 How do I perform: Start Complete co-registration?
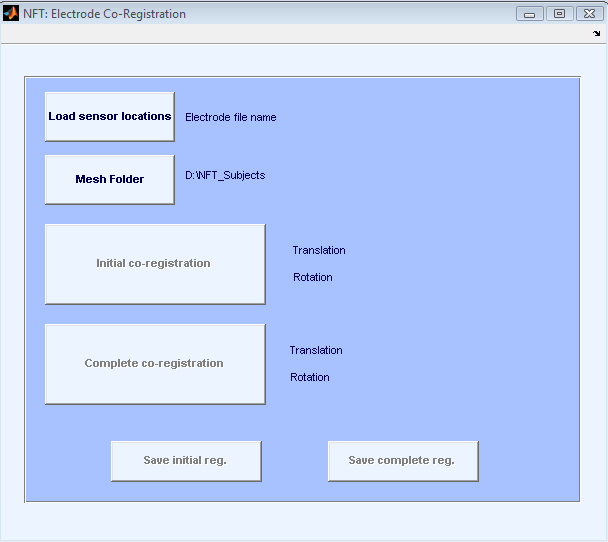(x=155, y=364)
